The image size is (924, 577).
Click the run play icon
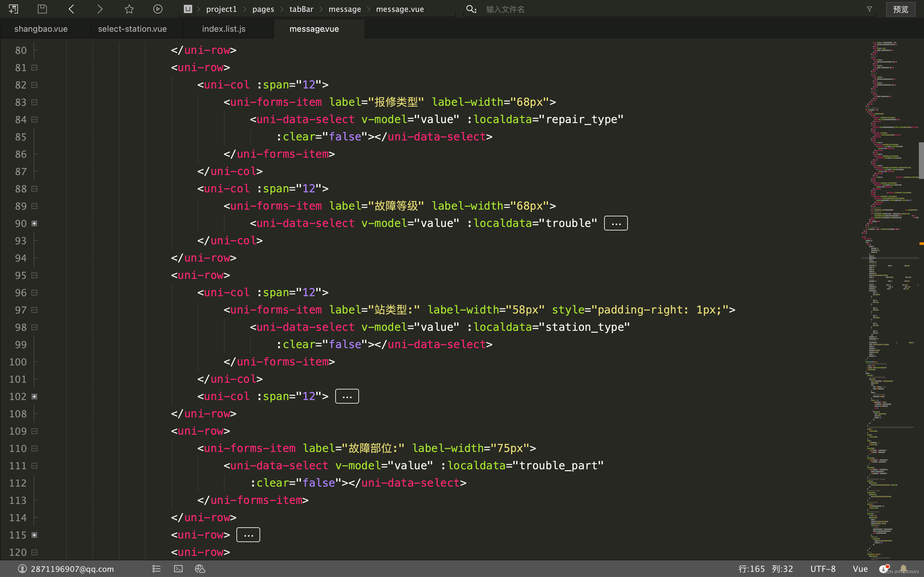tap(158, 9)
